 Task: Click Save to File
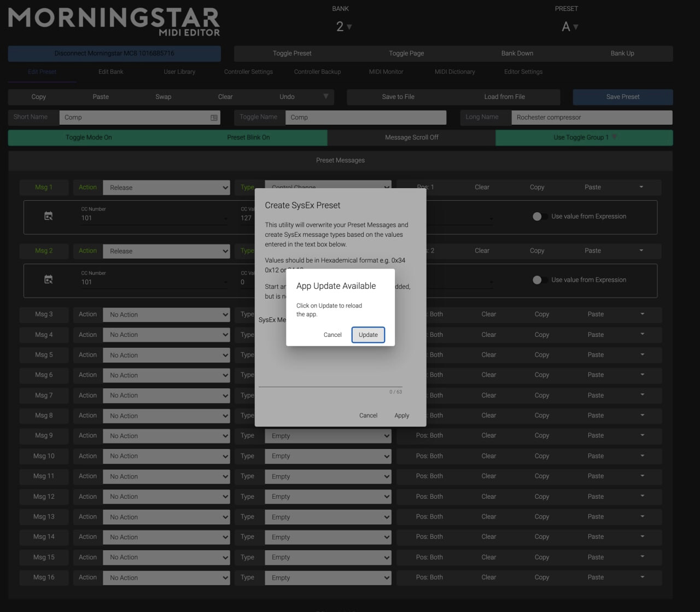(398, 97)
